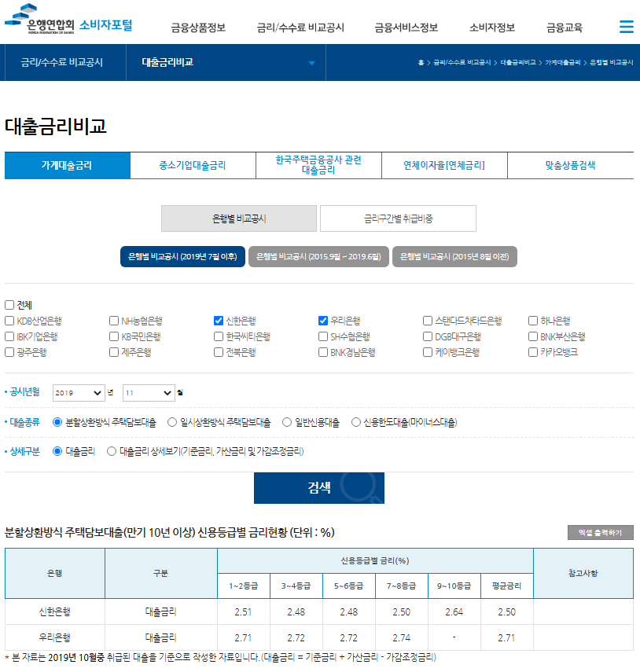The image size is (640, 672).
Task: Switch to the 중소기업대출금리 tab
Action: (193, 165)
